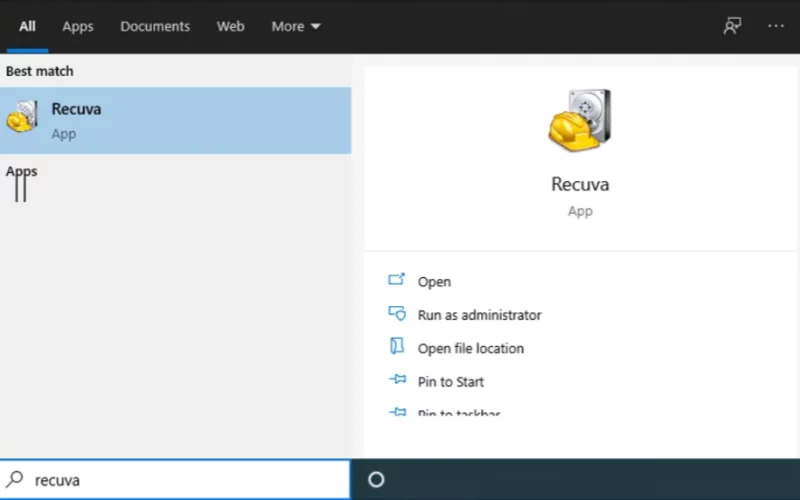
Task: Click the Run as administrator shield icon
Action: [x=397, y=313]
